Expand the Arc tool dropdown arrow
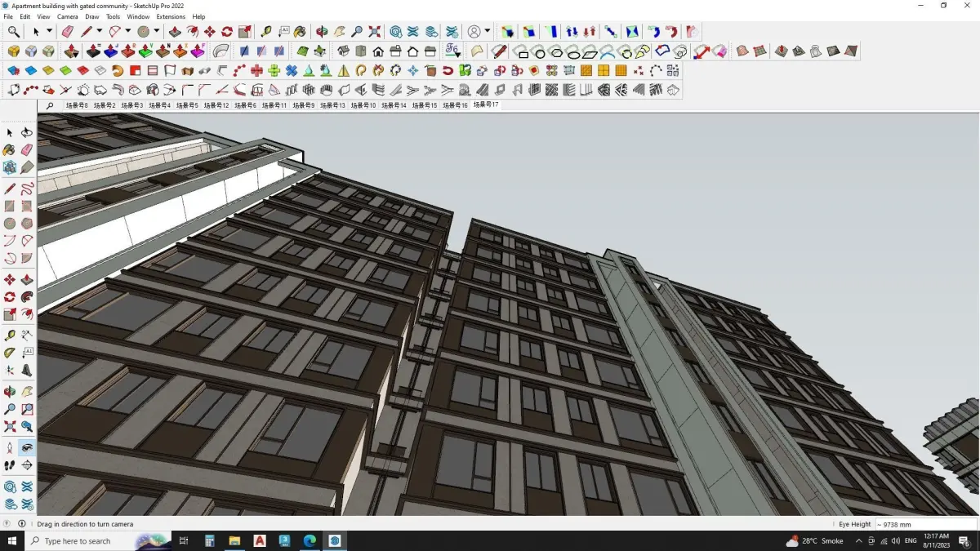 point(128,31)
